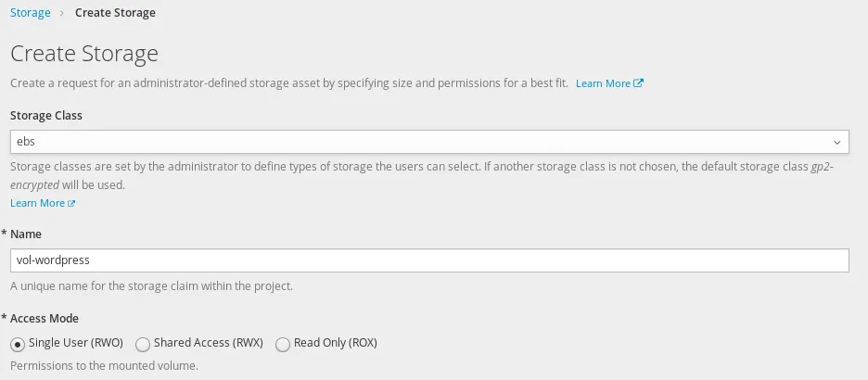Click the 'Permissions to the mounted volume' help text
868x380 pixels.
coord(104,366)
